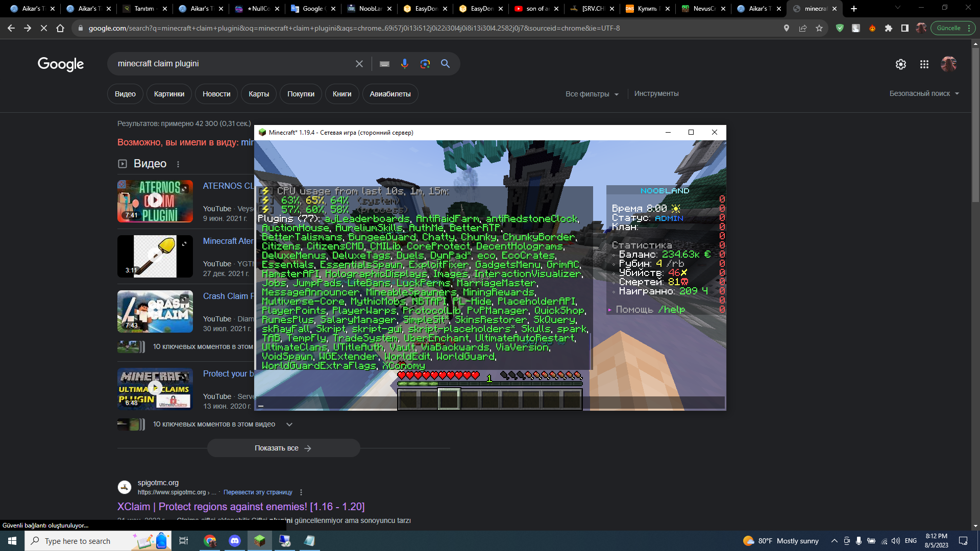Select the Книги filter chip
The width and height of the screenshot is (980, 551).
click(x=342, y=94)
